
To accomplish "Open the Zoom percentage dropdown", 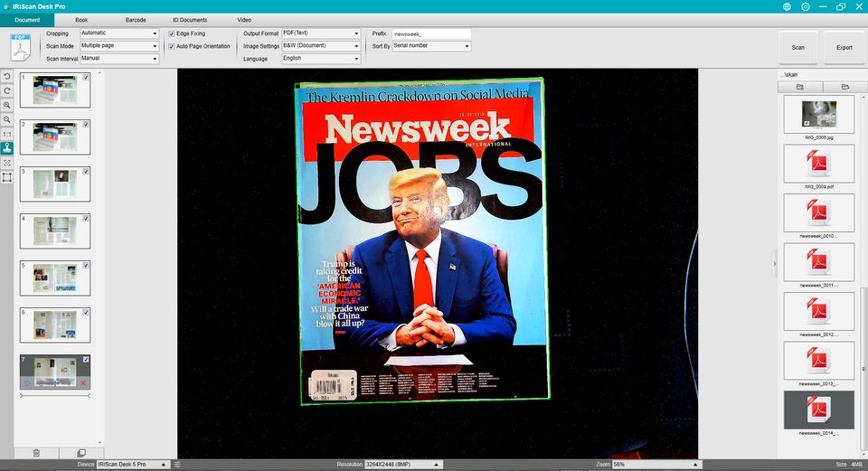I will click(656, 465).
